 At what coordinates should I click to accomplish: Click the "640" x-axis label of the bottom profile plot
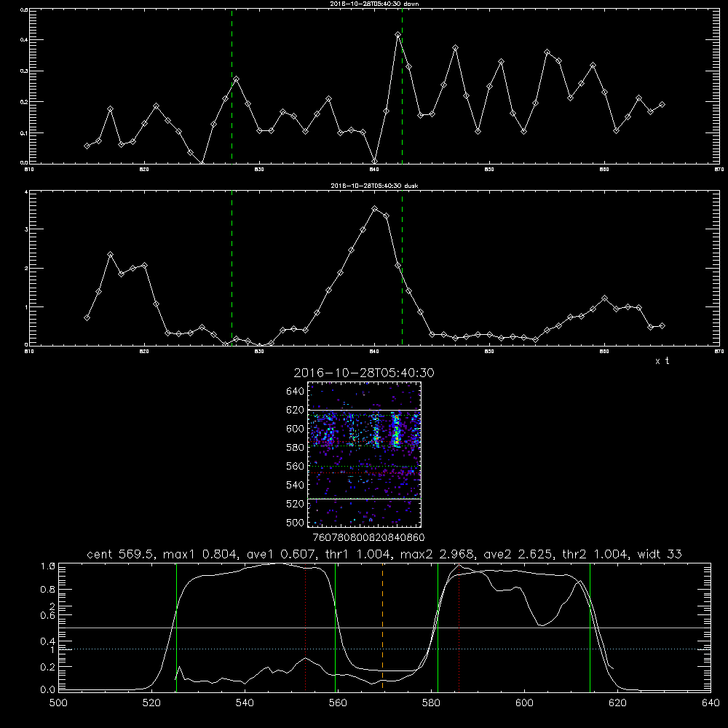pyautogui.click(x=711, y=703)
